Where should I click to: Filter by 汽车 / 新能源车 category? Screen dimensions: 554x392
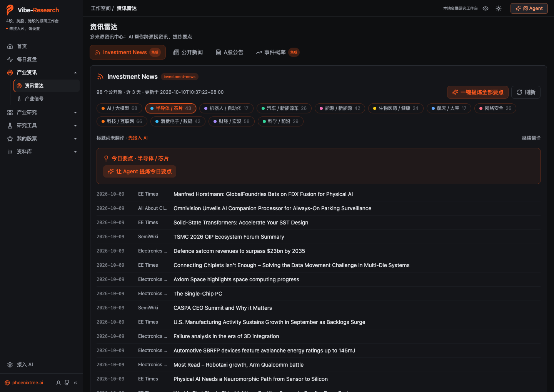pos(284,108)
